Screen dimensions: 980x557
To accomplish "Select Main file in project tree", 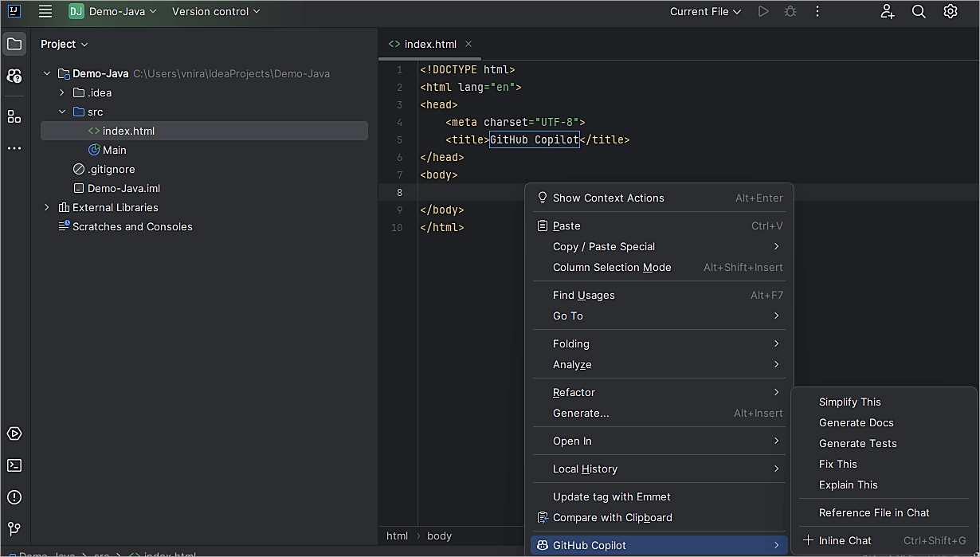I will point(114,151).
